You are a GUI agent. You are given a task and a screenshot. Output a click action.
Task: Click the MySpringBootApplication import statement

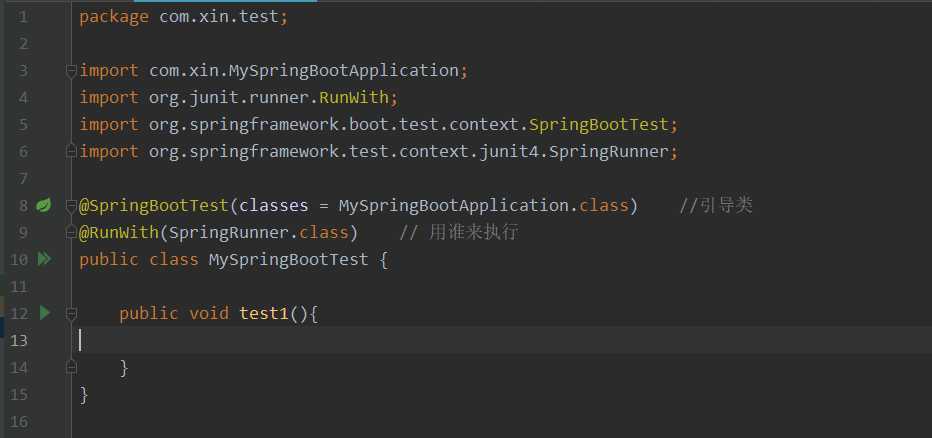273,71
